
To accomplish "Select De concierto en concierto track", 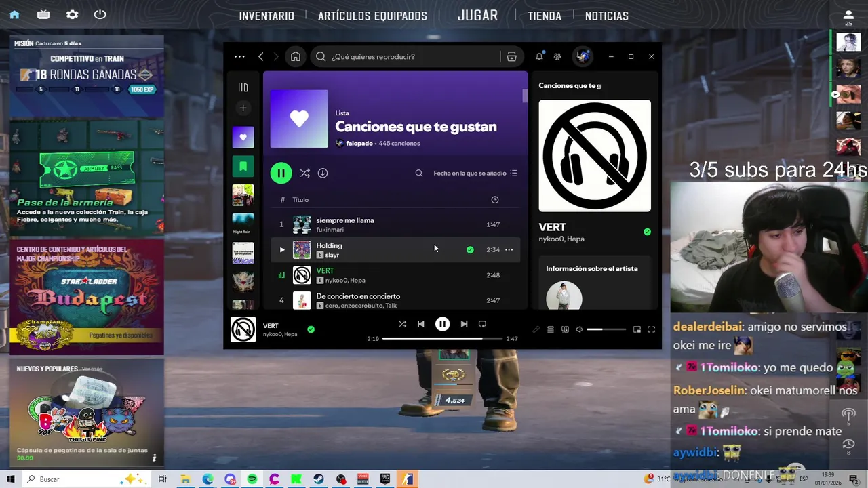I will click(358, 296).
